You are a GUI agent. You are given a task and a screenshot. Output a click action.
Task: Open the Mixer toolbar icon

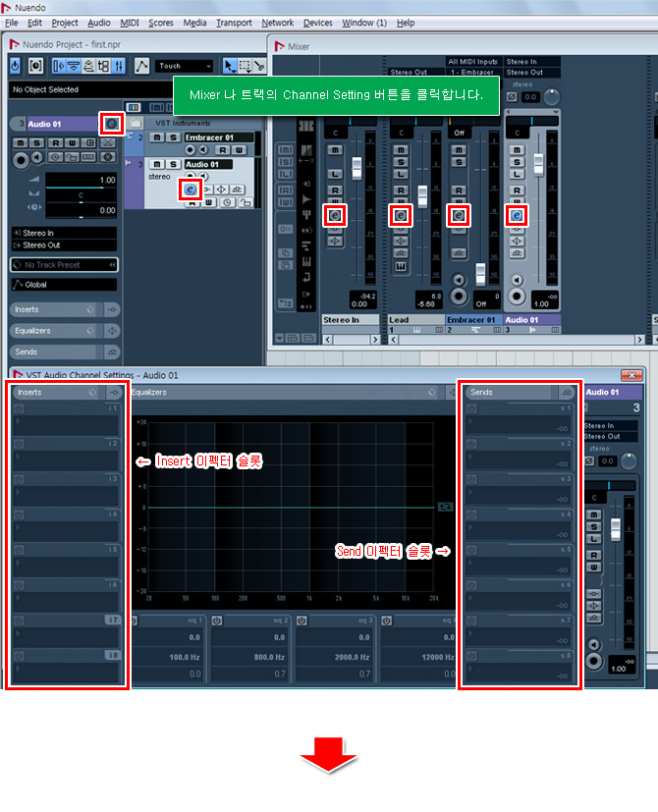(x=119, y=66)
